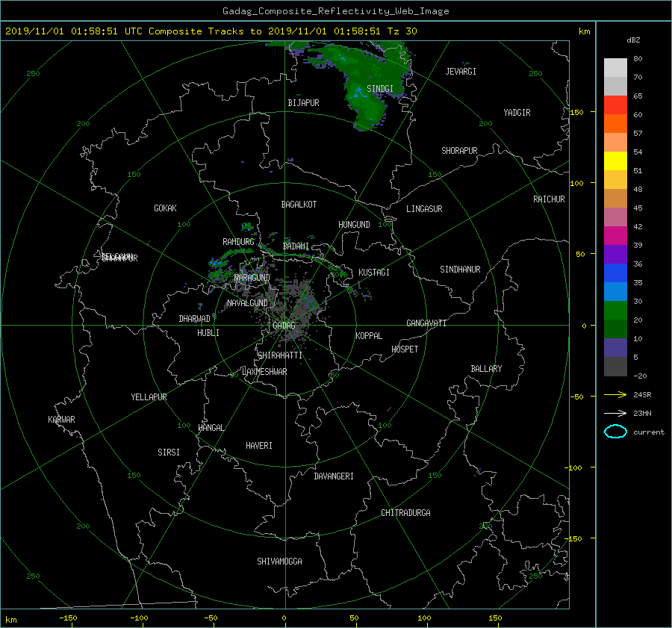Click the cyan current ellipse legend icon

click(615, 432)
